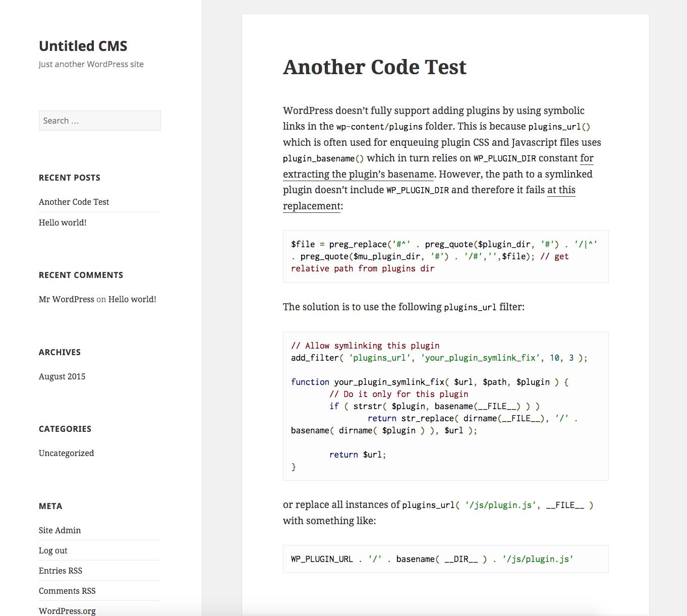
Task: Click the Another Code Test post heading
Action: click(374, 67)
